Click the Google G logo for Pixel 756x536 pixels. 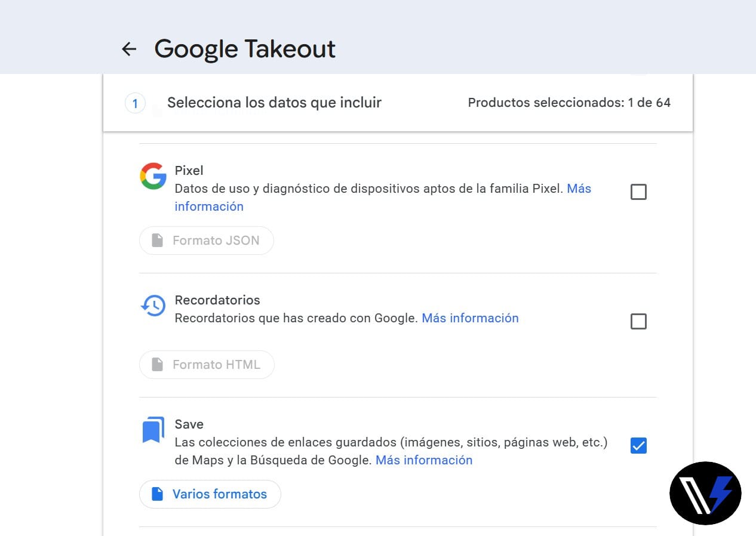[x=153, y=176]
